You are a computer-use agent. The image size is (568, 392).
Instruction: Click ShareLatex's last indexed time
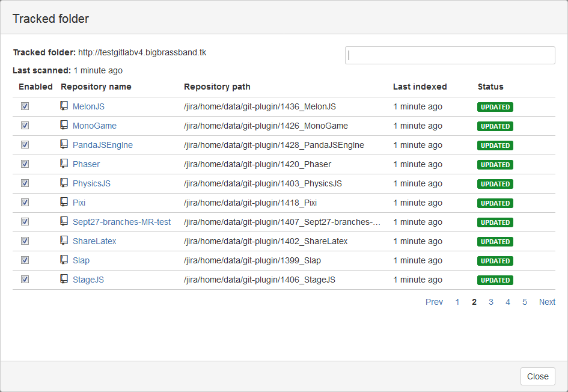coord(418,241)
